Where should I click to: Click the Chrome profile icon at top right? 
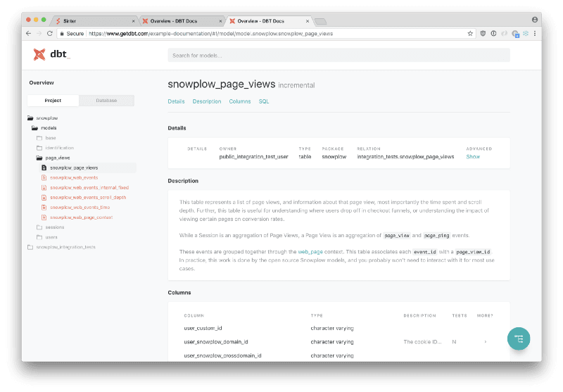coord(535,20)
